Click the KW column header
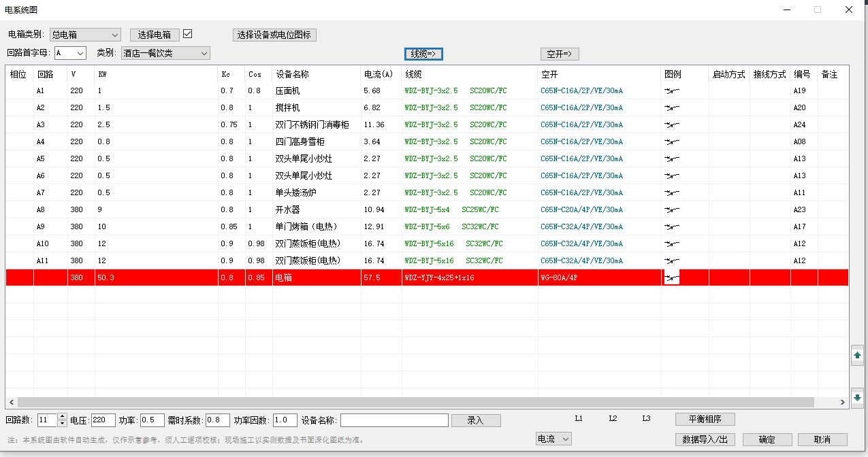This screenshot has width=868, height=457. click(157, 74)
